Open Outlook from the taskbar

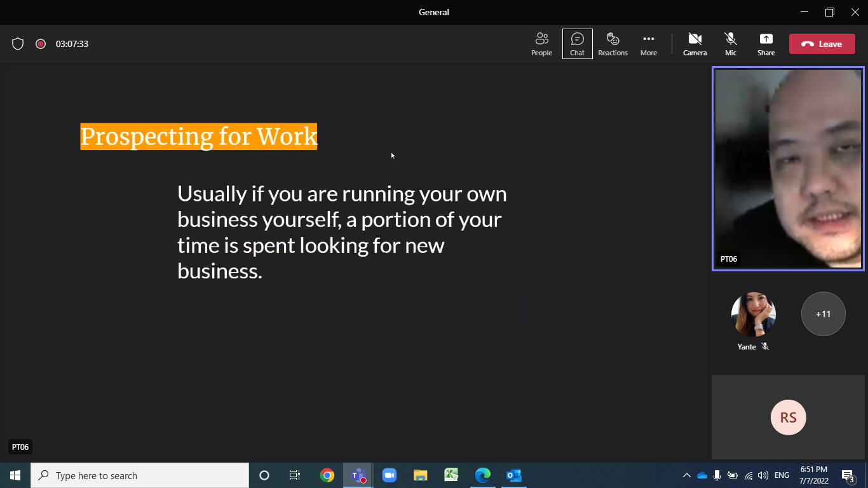pyautogui.click(x=513, y=475)
